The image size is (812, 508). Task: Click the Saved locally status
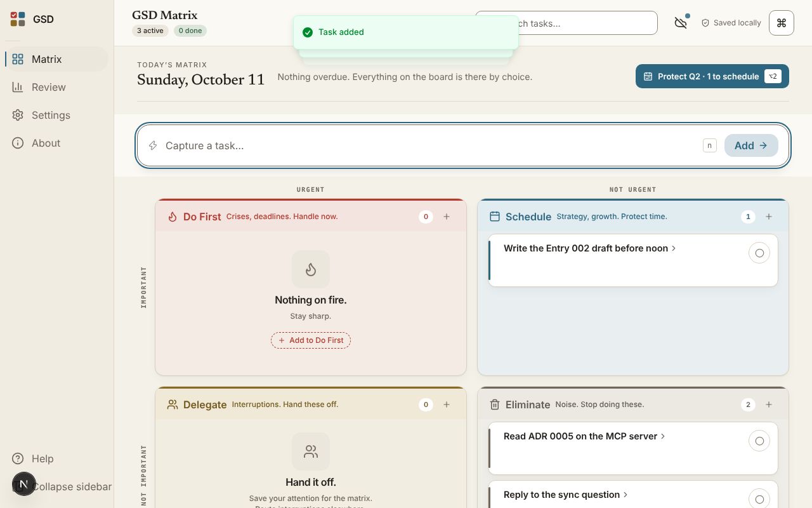pyautogui.click(x=731, y=23)
